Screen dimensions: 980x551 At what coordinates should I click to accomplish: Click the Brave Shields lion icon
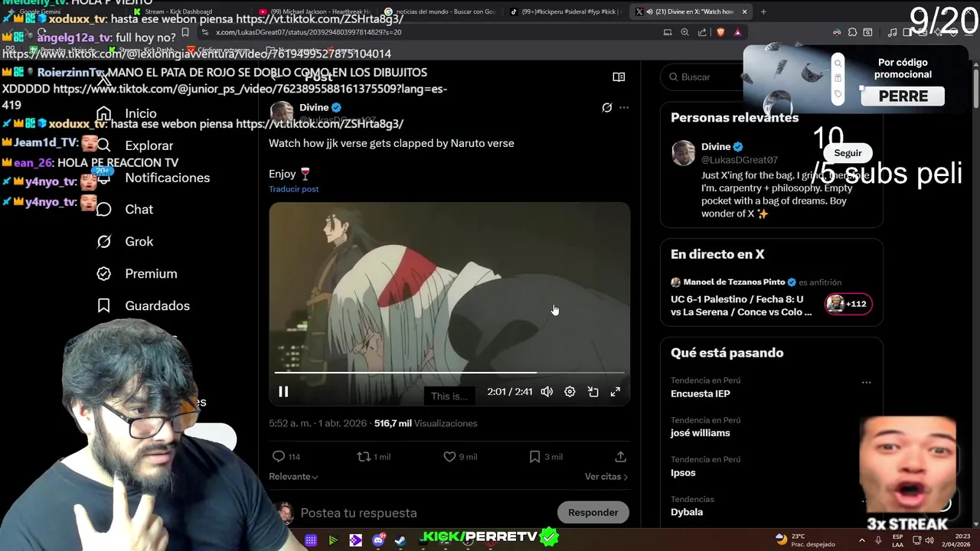click(720, 32)
